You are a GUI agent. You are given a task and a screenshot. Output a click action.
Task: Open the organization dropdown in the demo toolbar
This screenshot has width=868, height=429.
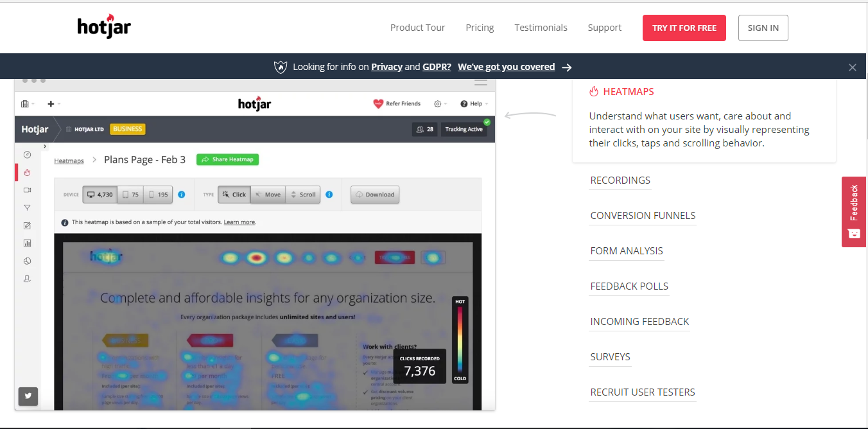28,103
